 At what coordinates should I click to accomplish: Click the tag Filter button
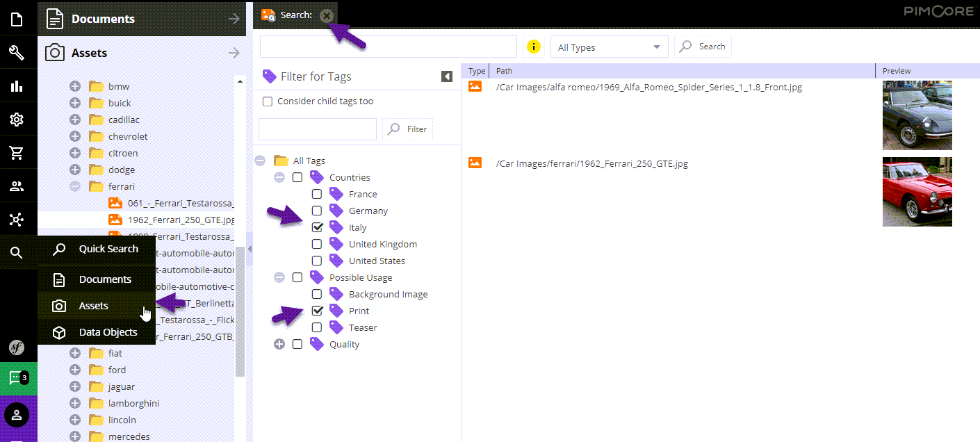(x=408, y=129)
